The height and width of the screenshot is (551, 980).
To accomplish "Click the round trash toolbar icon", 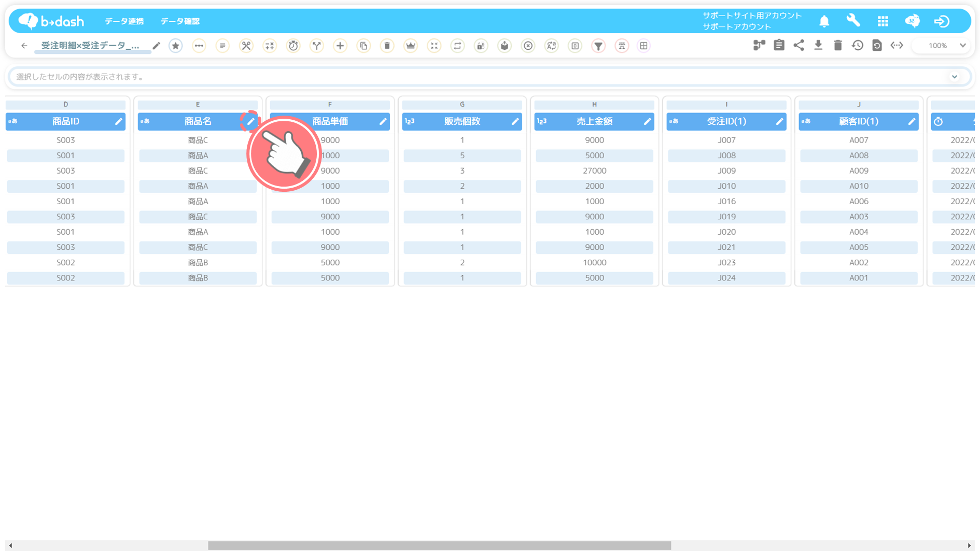I will [387, 46].
